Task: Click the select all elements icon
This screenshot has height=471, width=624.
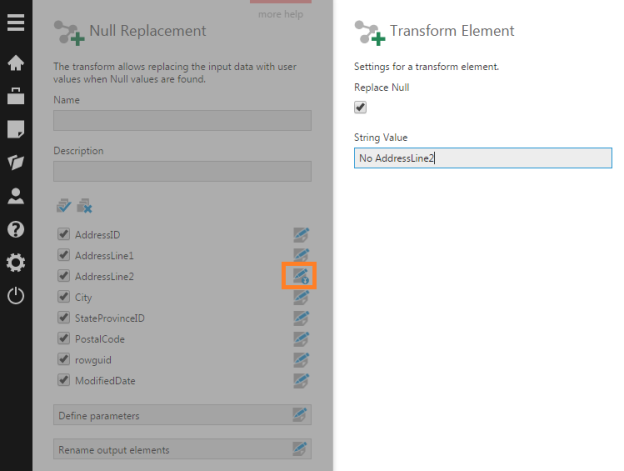Action: (x=65, y=205)
